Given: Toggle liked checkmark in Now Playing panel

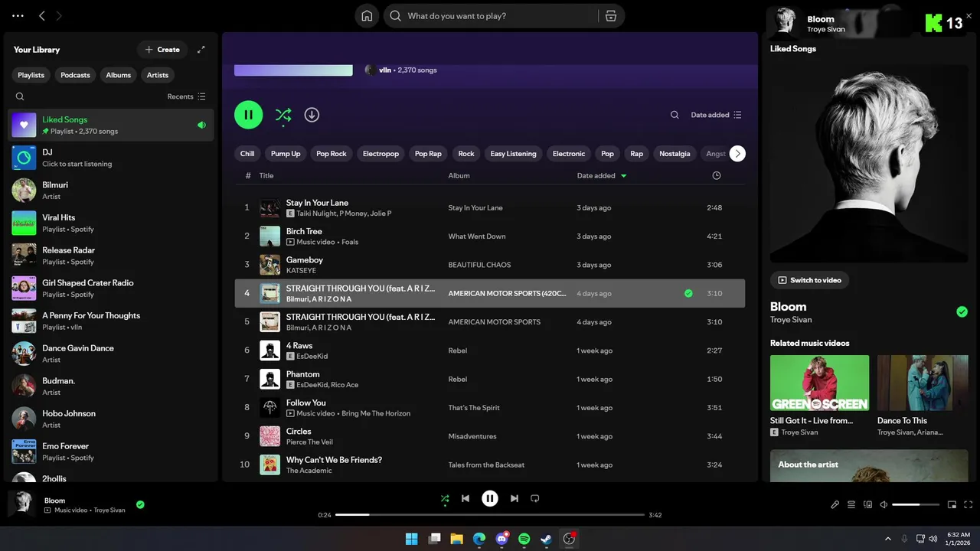Looking at the screenshot, I should (962, 311).
